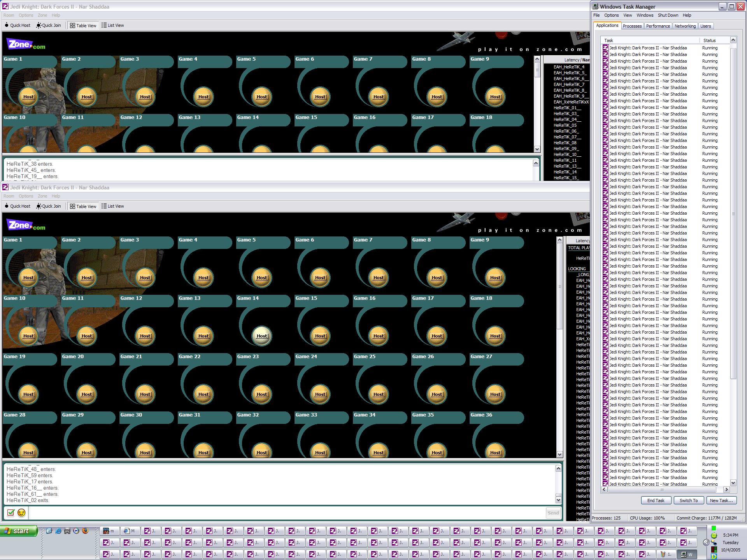Open Room menu in upper Zone window

pos(9,15)
